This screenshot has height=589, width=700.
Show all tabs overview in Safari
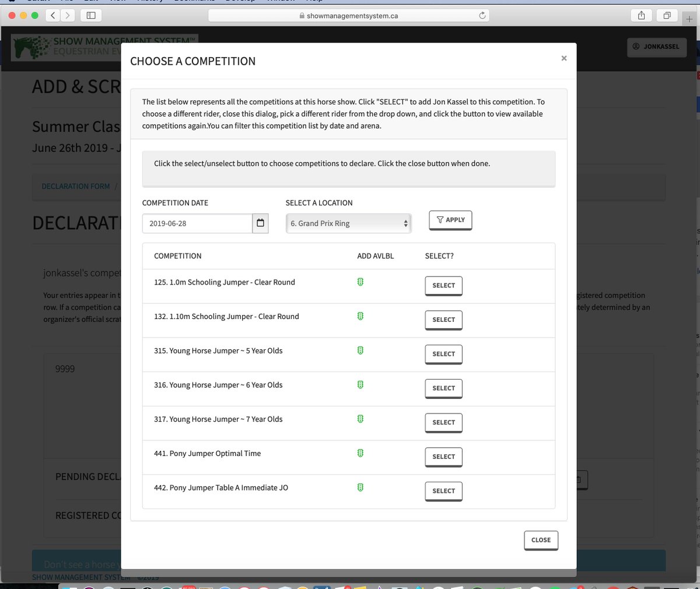667,15
